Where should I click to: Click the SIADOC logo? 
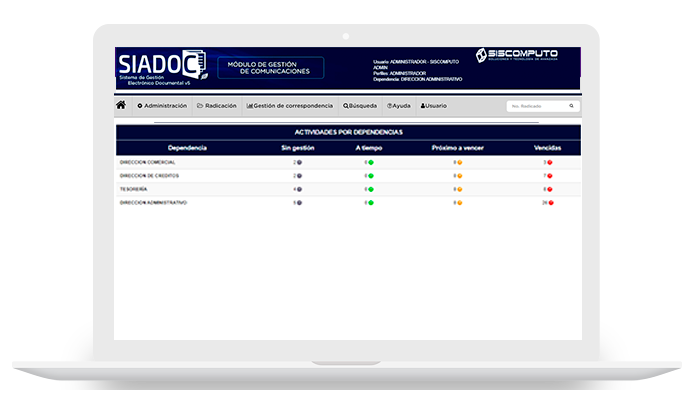tap(162, 66)
